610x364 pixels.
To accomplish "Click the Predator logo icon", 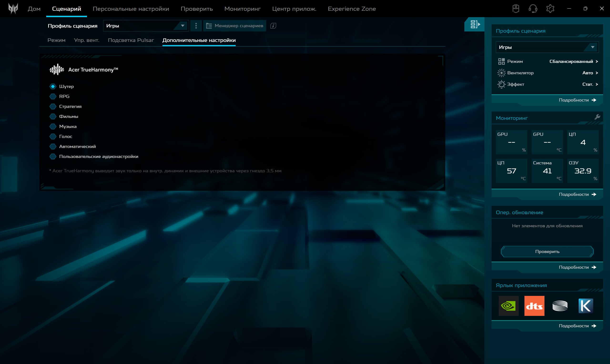I will [13, 9].
